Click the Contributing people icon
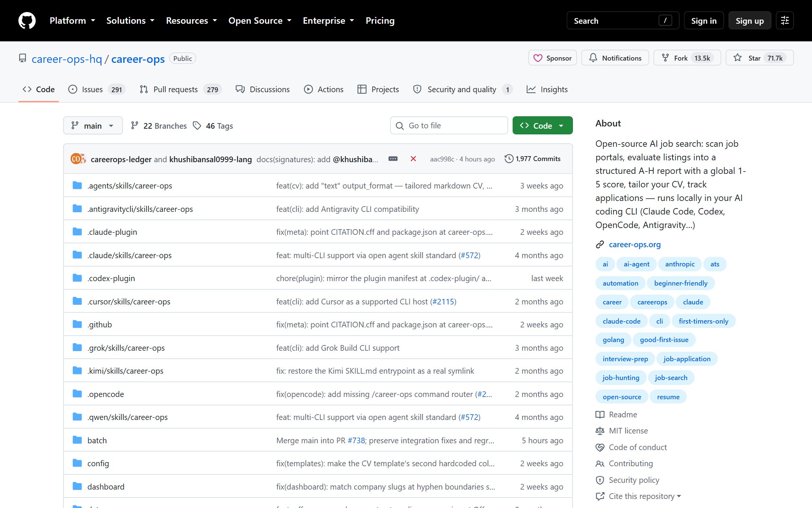The image size is (812, 508). point(600,464)
